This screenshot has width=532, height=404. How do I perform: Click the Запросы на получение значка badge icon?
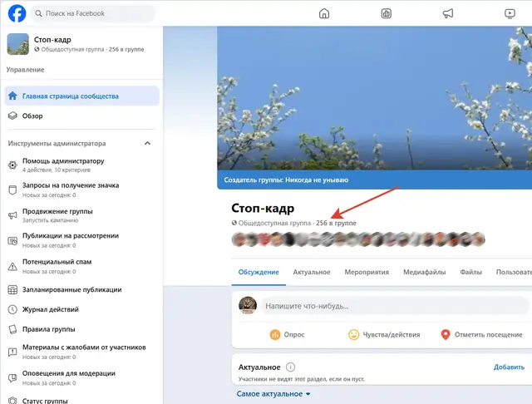pyautogui.click(x=12, y=190)
